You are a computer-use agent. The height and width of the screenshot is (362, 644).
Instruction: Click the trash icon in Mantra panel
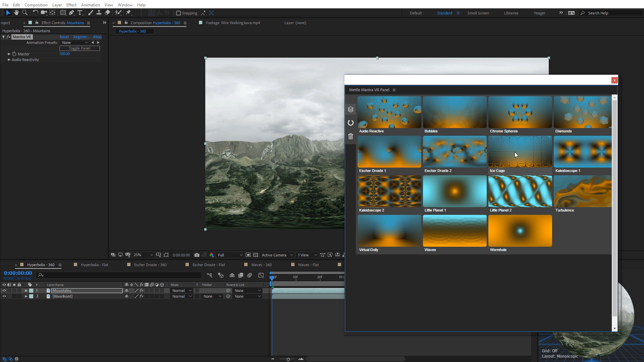click(351, 136)
